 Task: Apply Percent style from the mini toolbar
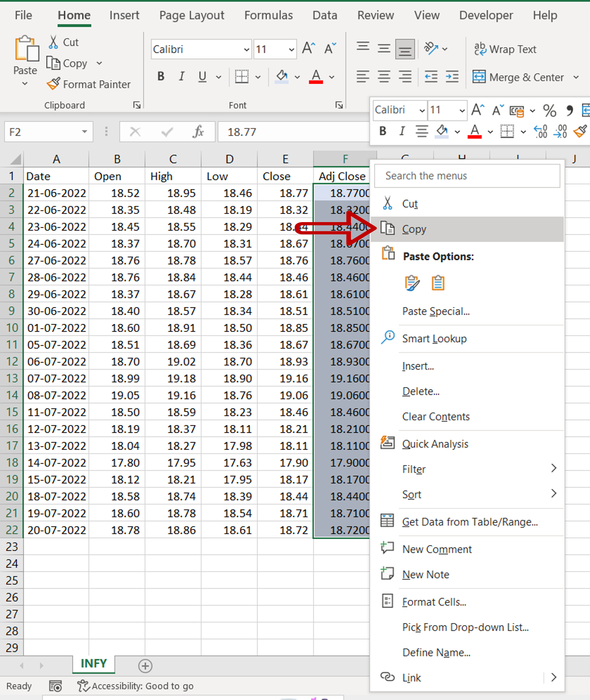pyautogui.click(x=549, y=110)
